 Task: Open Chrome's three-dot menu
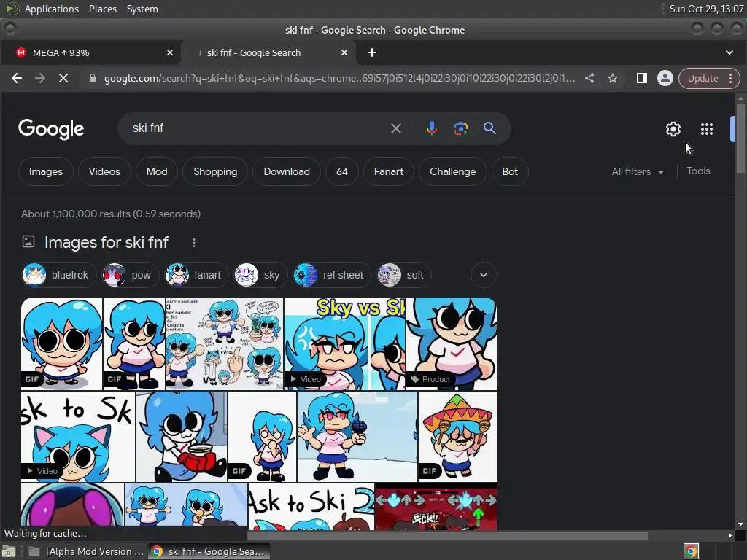click(731, 78)
